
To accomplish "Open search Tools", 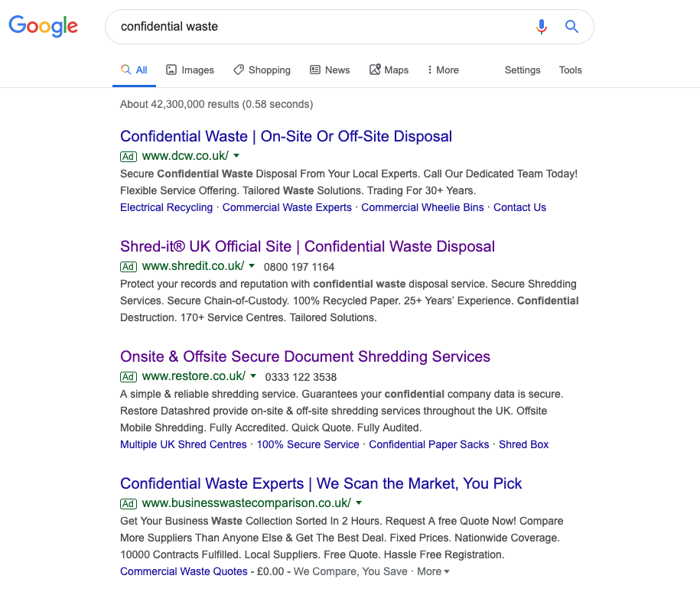I will 570,70.
